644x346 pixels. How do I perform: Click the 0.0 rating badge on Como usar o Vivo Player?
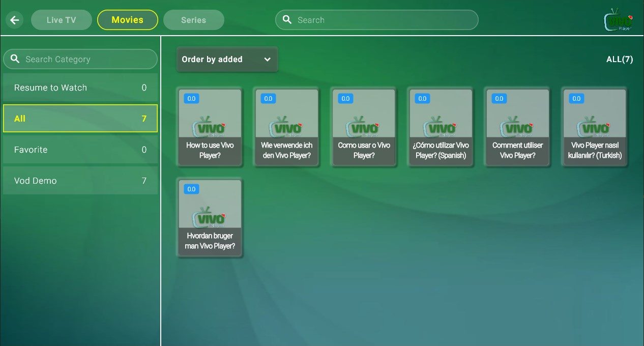click(345, 99)
